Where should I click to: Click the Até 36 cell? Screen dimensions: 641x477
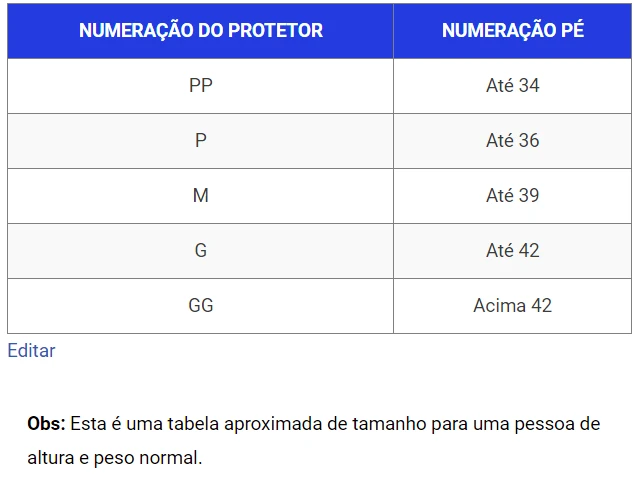coord(512,141)
